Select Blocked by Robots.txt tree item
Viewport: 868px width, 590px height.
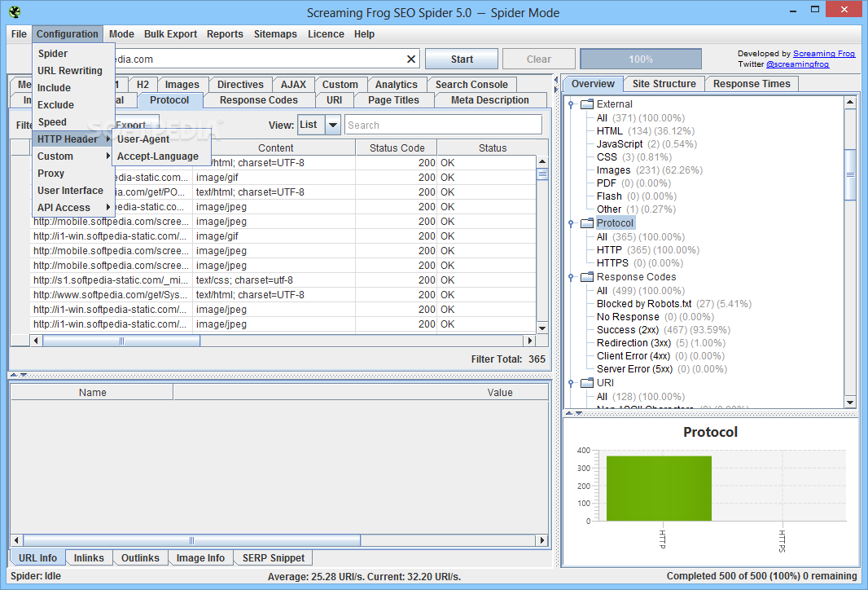[673, 304]
